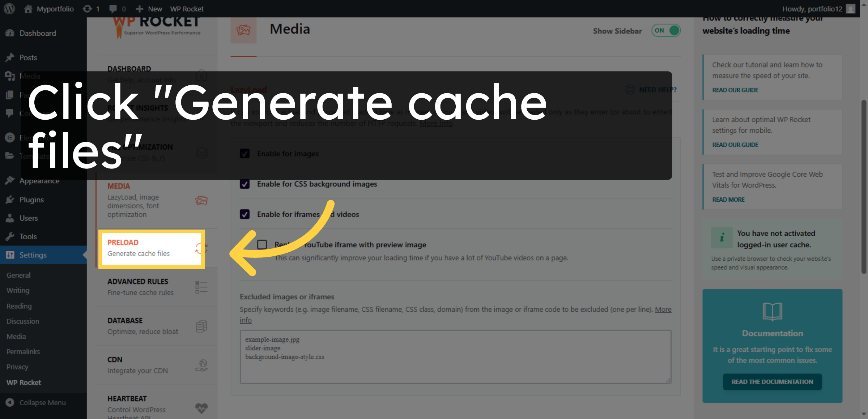Open the More info link for excluded keywords
The width and height of the screenshot is (868, 419).
663,309
